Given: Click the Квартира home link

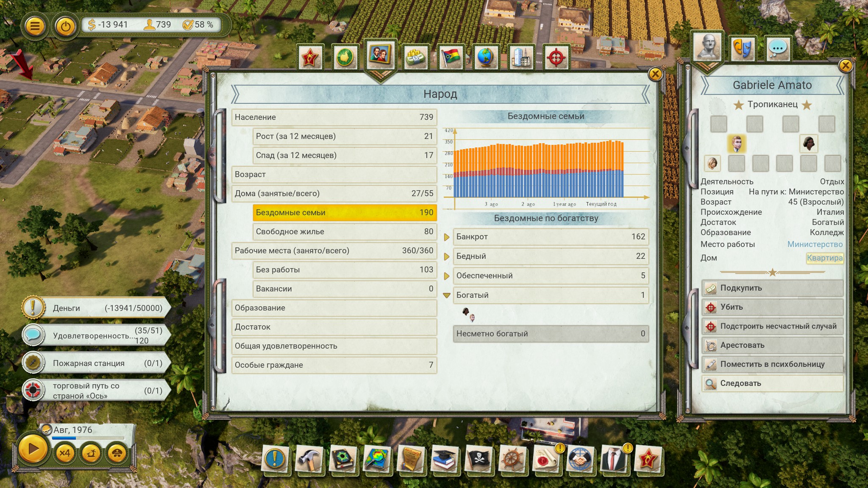Looking at the screenshot, I should (x=825, y=258).
